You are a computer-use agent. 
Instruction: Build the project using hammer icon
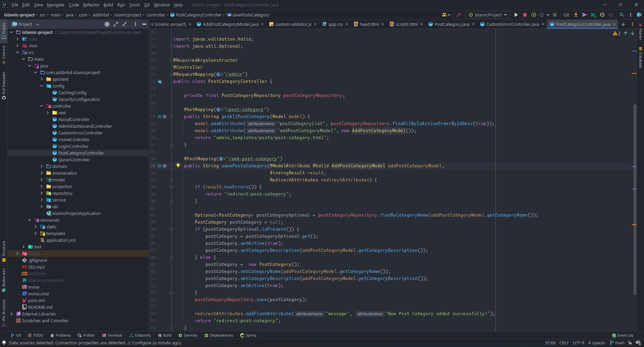coord(459,15)
